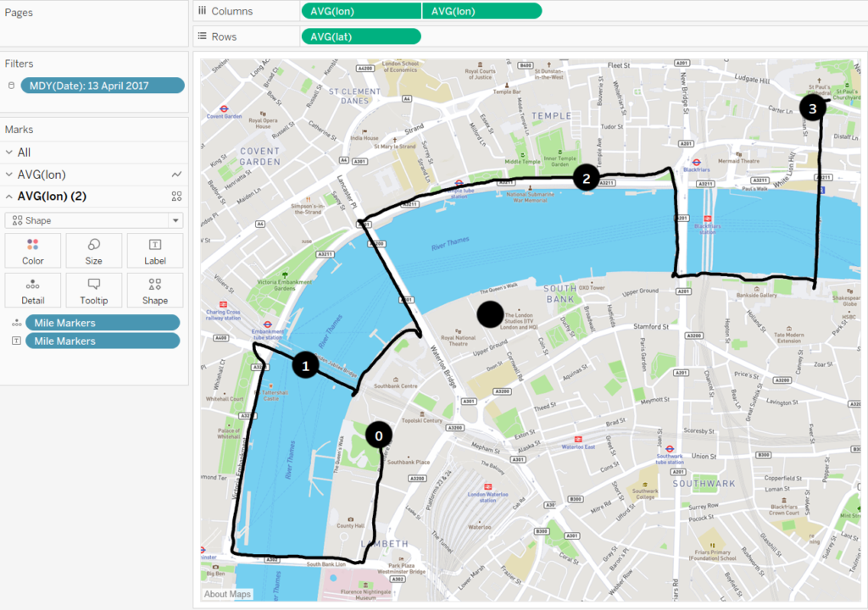The width and height of the screenshot is (868, 610).
Task: Click the Detail marks button
Action: 33,291
